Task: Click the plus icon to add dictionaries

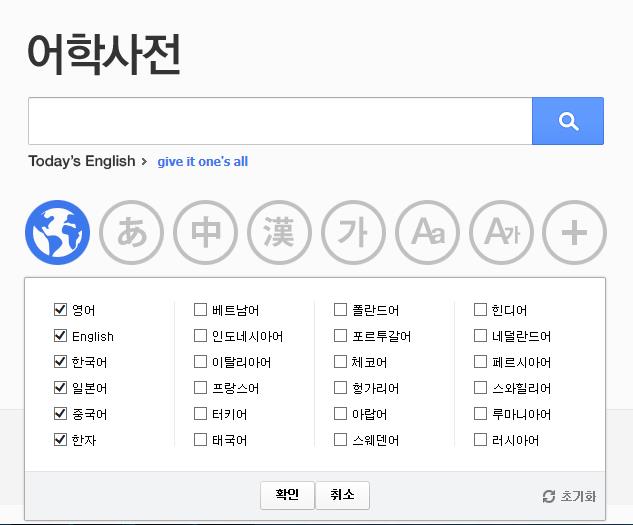Action: click(574, 232)
